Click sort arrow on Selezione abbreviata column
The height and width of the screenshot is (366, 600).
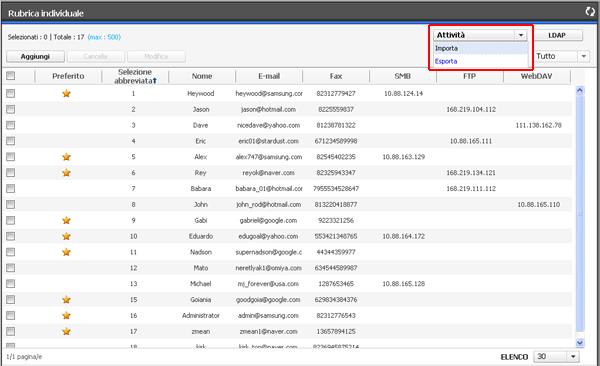click(155, 81)
